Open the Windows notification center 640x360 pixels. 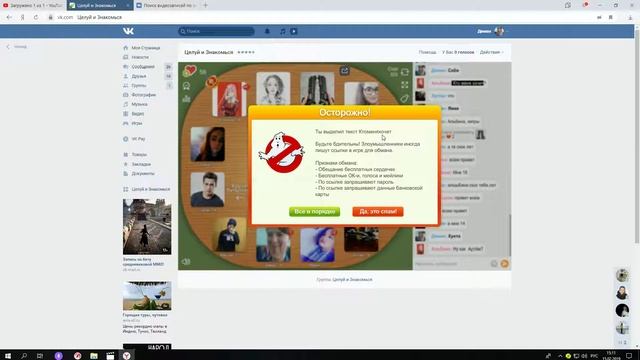[629, 356]
